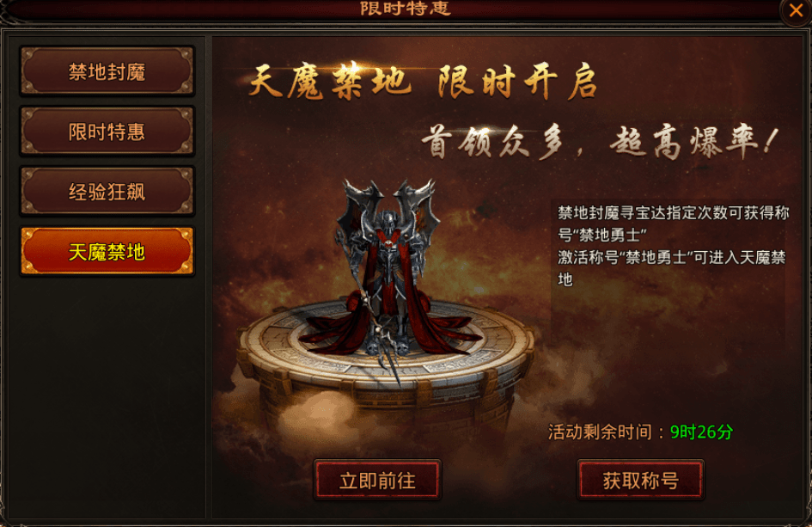Click the 9时26分 remaining time countdown
812x527 pixels.
pyautogui.click(x=701, y=432)
